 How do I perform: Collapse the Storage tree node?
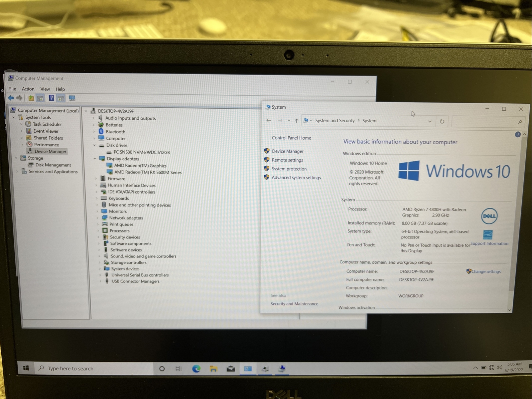pyautogui.click(x=16, y=158)
